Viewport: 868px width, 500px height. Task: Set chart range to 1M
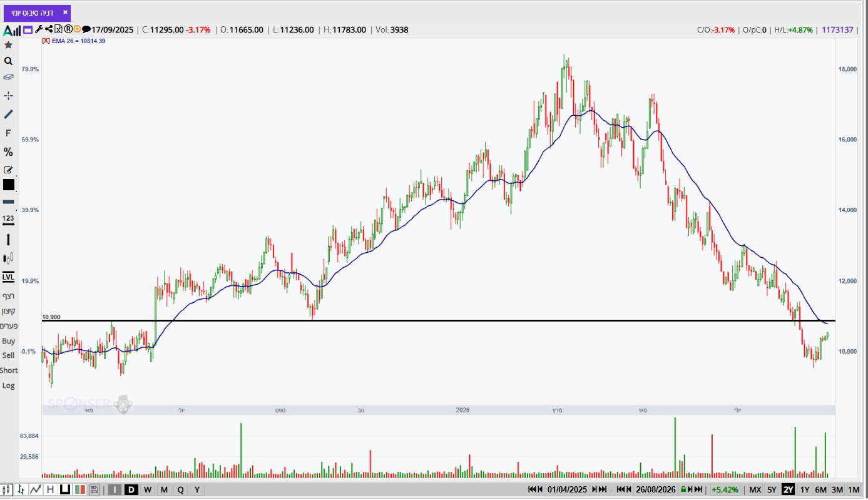coord(854,489)
